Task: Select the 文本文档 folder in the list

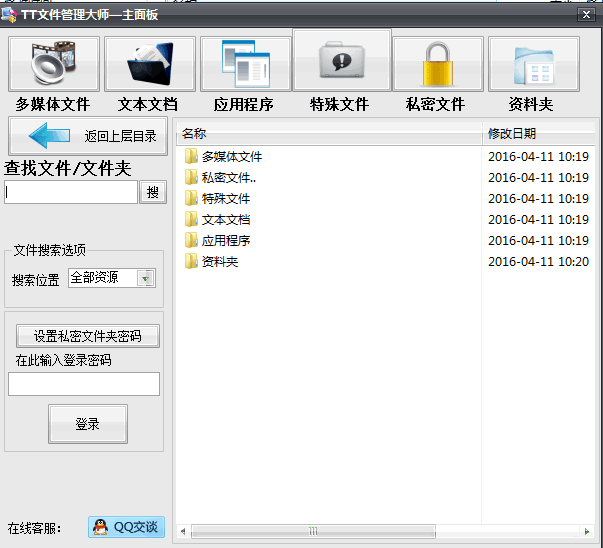Action: [x=217, y=220]
